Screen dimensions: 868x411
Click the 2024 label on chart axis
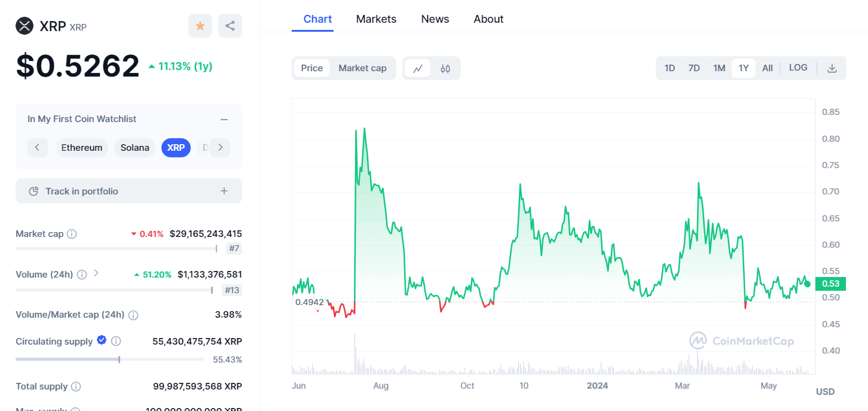(x=597, y=386)
